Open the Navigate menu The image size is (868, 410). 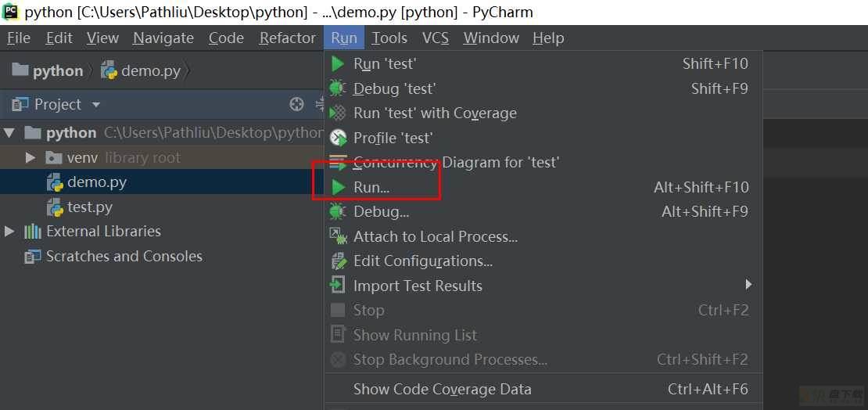163,38
